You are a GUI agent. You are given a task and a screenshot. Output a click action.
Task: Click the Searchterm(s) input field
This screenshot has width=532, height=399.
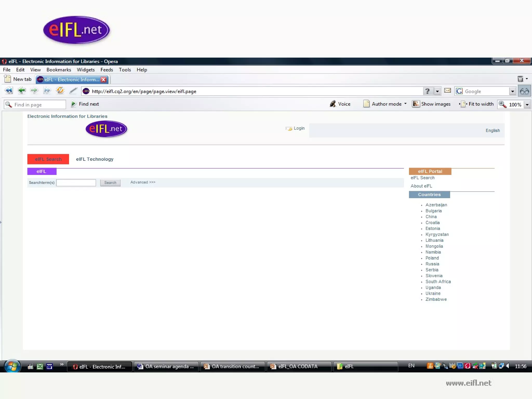click(76, 183)
